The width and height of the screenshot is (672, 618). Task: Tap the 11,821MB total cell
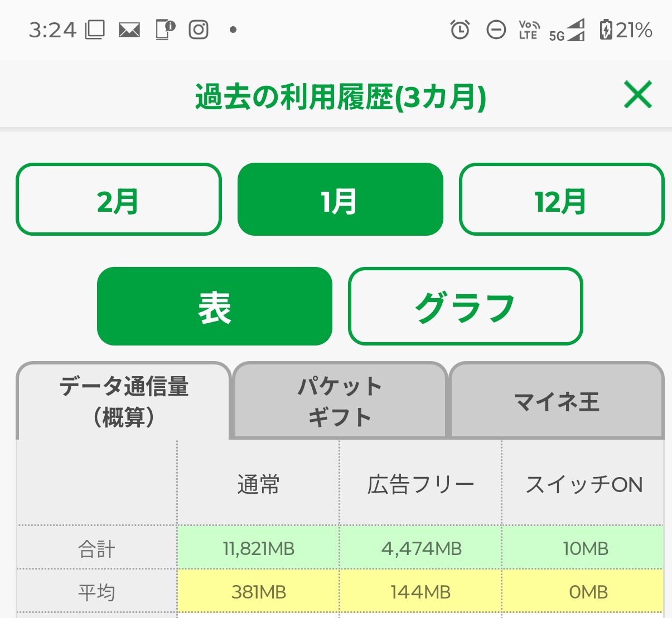tap(258, 548)
